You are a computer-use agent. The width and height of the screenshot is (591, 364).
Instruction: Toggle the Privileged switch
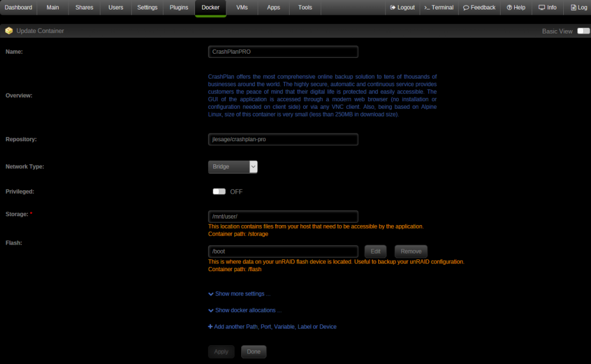tap(219, 191)
